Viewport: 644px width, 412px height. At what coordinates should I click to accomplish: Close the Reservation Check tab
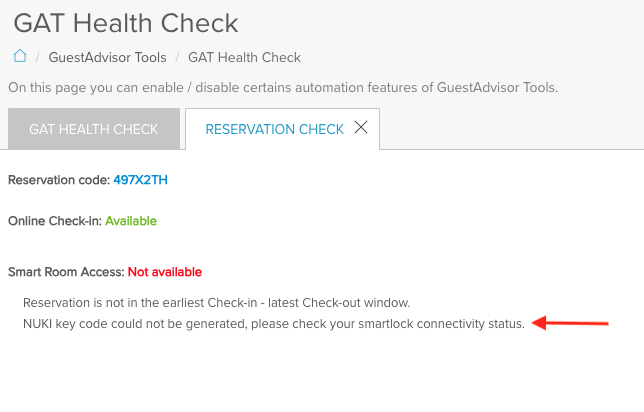coord(361,127)
